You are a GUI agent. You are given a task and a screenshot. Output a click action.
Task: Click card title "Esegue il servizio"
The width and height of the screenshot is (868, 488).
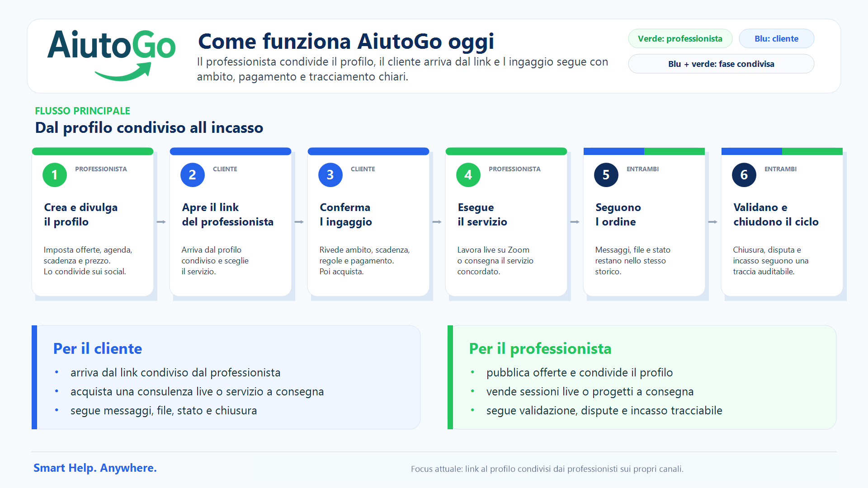482,215
